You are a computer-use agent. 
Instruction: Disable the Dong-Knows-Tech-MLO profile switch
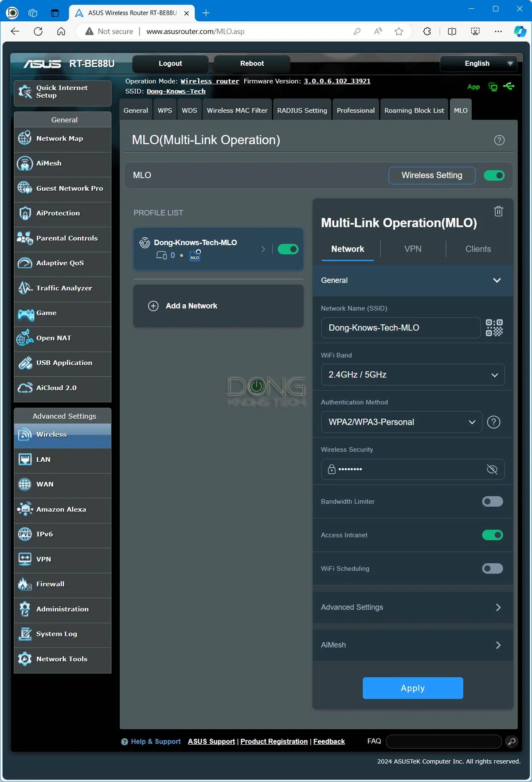tap(288, 249)
